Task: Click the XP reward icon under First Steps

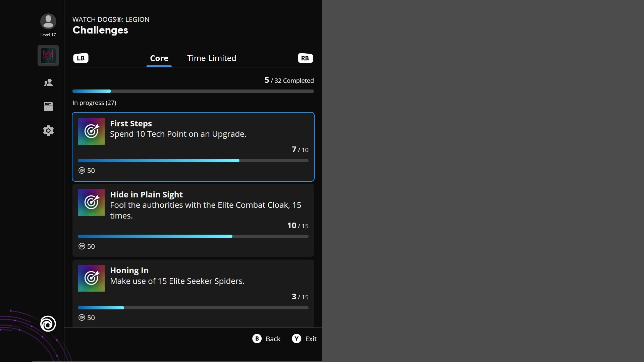Action: click(82, 171)
